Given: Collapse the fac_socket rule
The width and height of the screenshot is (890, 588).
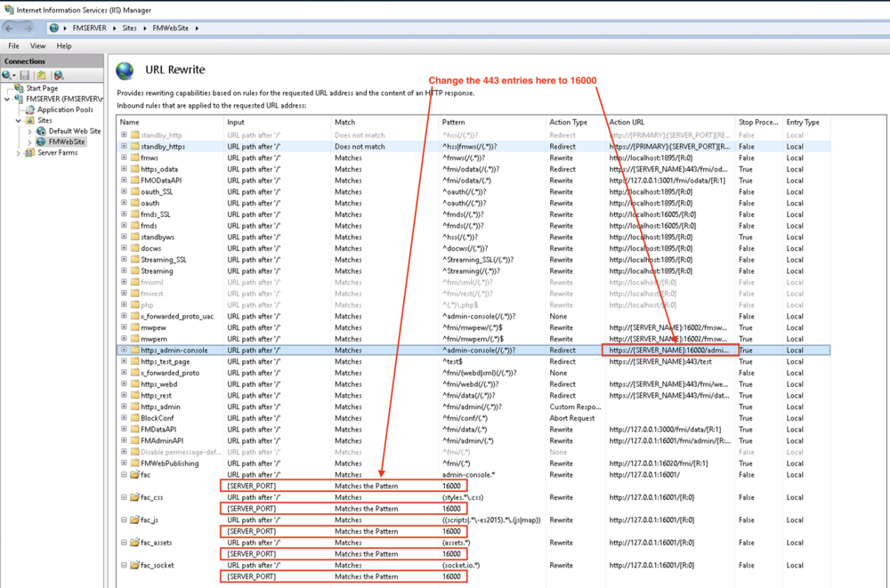Looking at the screenshot, I should click(x=124, y=565).
